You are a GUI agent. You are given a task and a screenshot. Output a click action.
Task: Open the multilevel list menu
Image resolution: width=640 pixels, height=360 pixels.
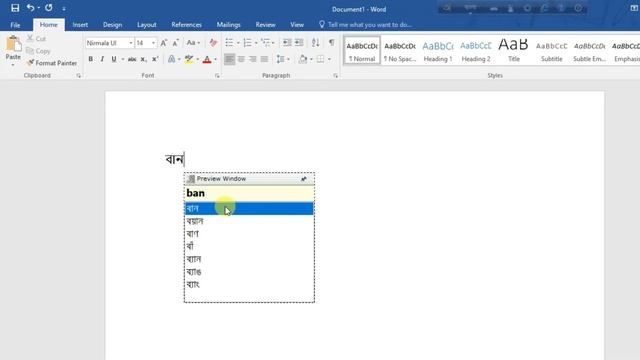point(267,43)
